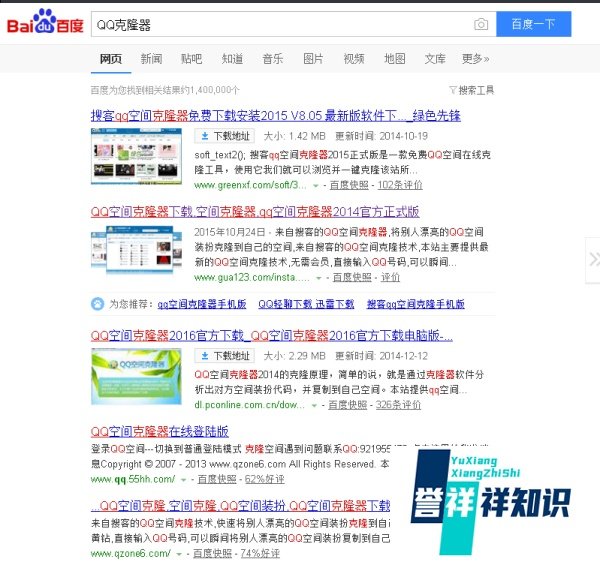The image size is (600, 568).
Task: Open recommended search qq空间克隆器手机版
Action: click(202, 304)
